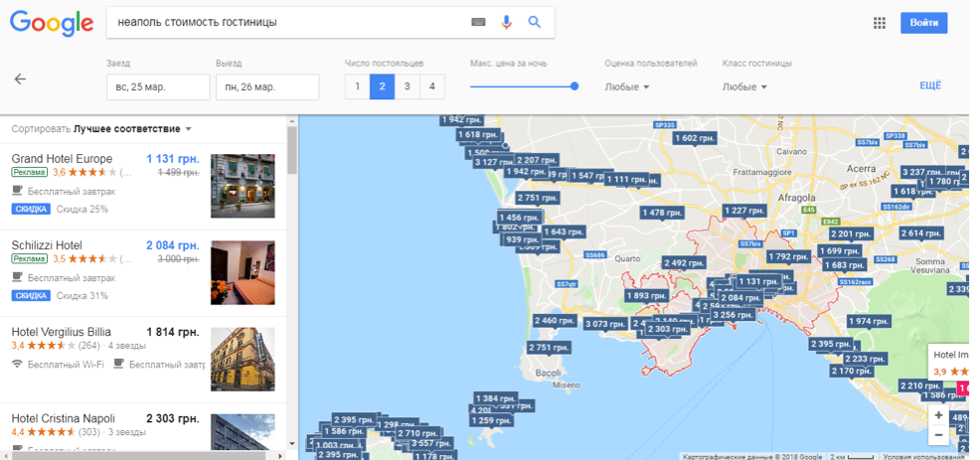Open Hotel Vergilius Billia listing
Screen dimensions: 980x460
(62, 331)
